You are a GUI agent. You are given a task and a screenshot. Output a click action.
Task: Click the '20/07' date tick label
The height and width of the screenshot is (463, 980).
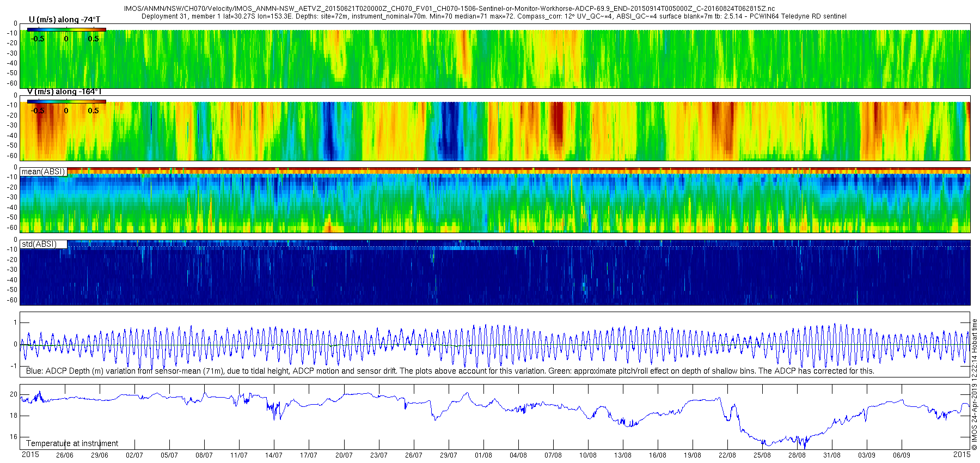[344, 455]
